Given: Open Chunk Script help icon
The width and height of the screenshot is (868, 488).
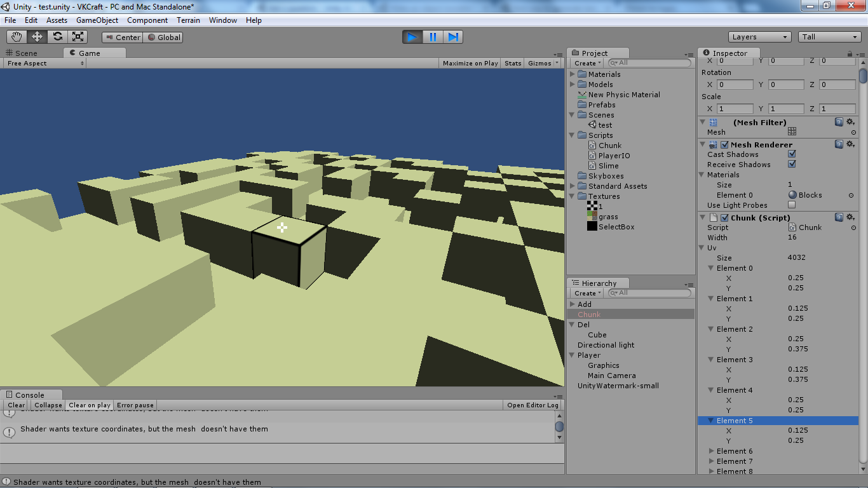Looking at the screenshot, I should coord(839,217).
